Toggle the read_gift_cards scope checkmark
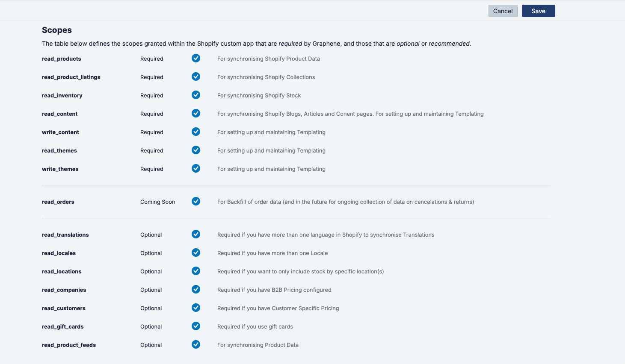625x364 pixels. pos(196,326)
